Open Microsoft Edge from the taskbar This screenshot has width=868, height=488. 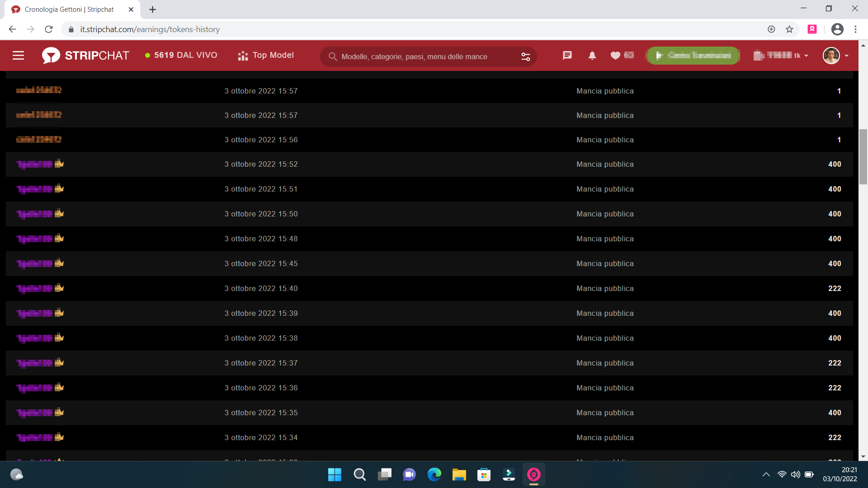pos(434,474)
